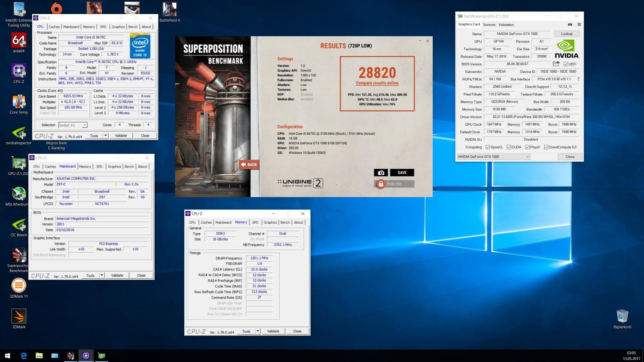The image size is (644, 362).
Task: Click the GPU Name field in GPU-Z
Action: 517,34
